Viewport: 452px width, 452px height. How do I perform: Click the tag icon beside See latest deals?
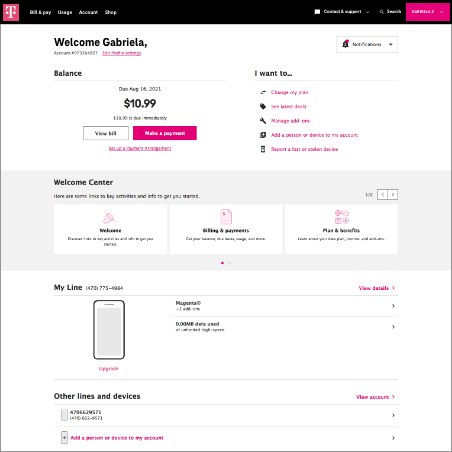click(263, 106)
